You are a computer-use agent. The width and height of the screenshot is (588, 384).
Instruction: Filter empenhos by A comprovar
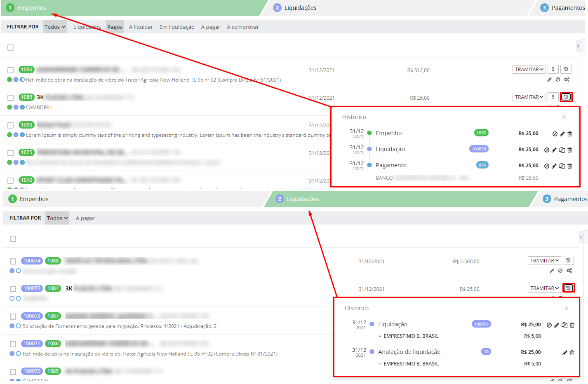pyautogui.click(x=243, y=27)
